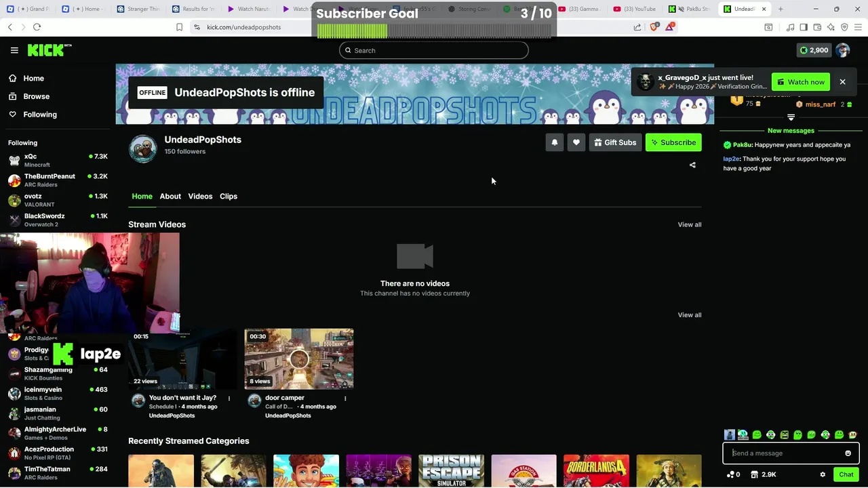Open the user avatar menu
This screenshot has height=488, width=868.
tap(843, 50)
